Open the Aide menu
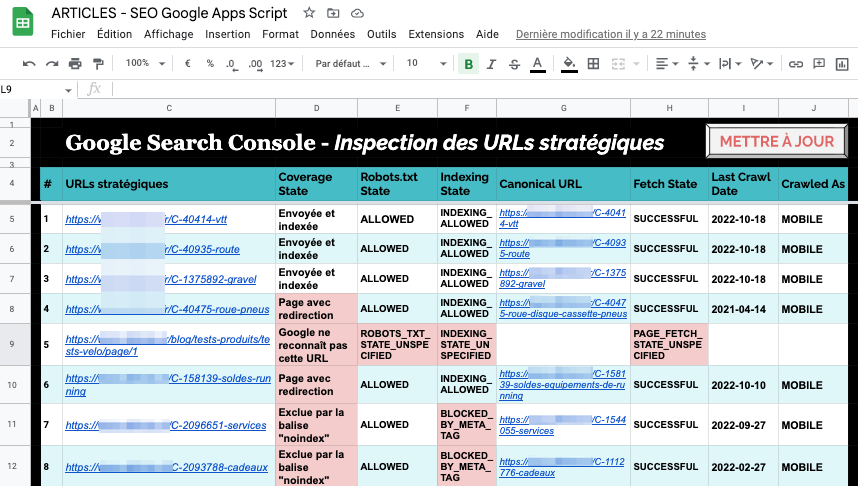This screenshot has width=858, height=486. pos(487,34)
